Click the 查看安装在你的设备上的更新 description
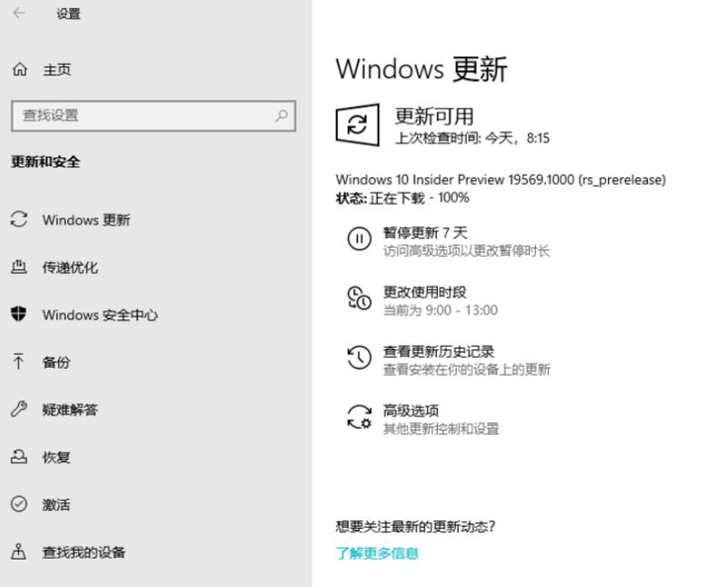Screen dimensions: 728x587 (466, 369)
